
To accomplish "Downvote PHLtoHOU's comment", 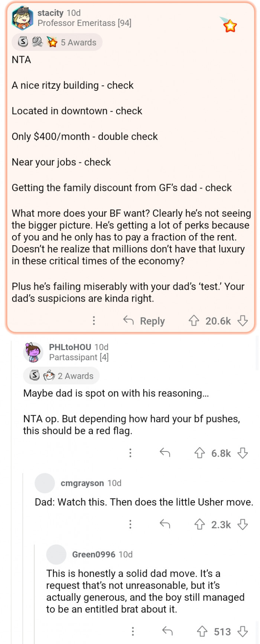I will point(243,453).
